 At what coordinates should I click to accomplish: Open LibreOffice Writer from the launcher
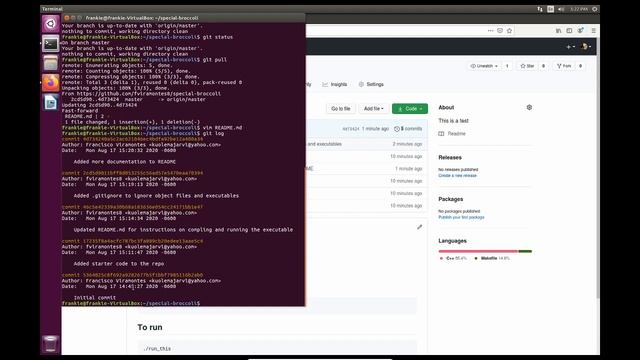51,102
